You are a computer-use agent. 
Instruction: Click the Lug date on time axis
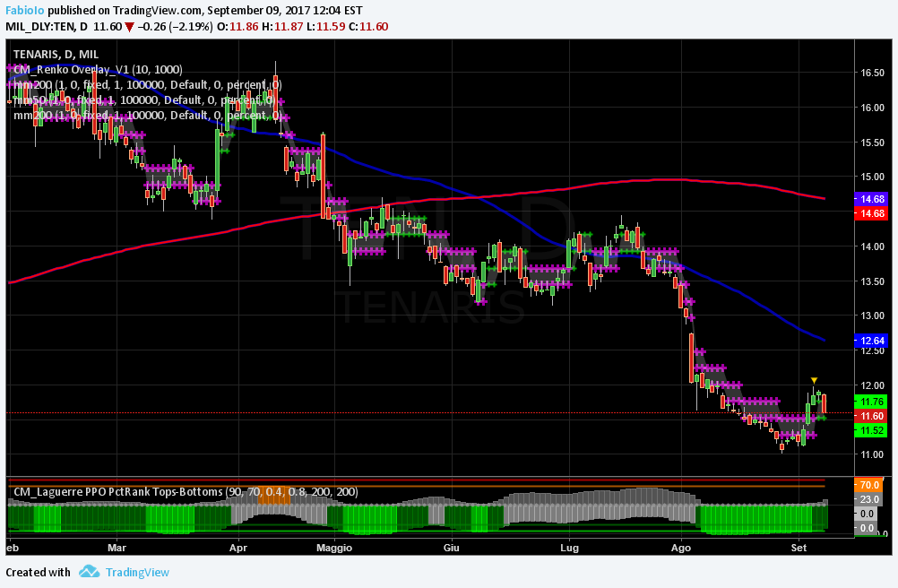[x=569, y=548]
